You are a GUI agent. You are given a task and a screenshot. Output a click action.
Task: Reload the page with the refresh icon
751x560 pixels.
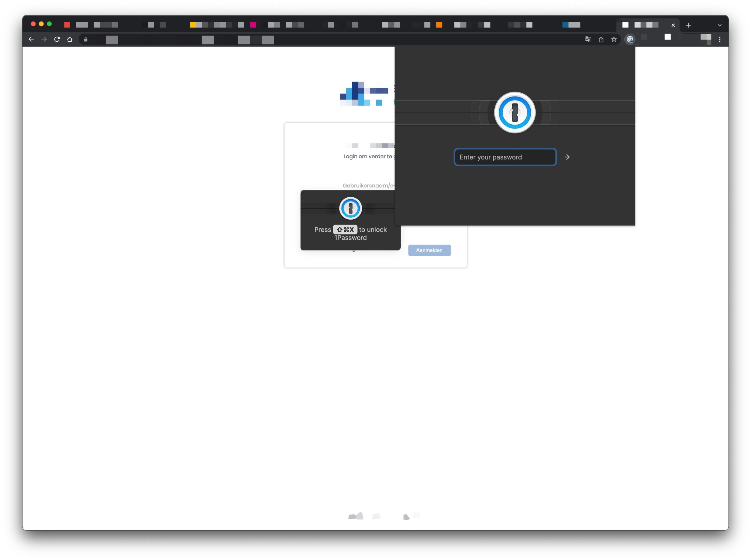(57, 39)
